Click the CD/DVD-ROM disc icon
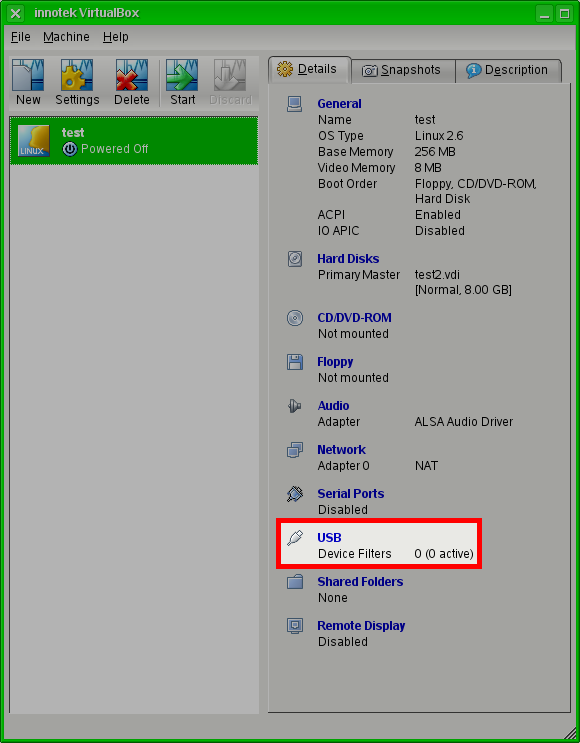 [294, 317]
